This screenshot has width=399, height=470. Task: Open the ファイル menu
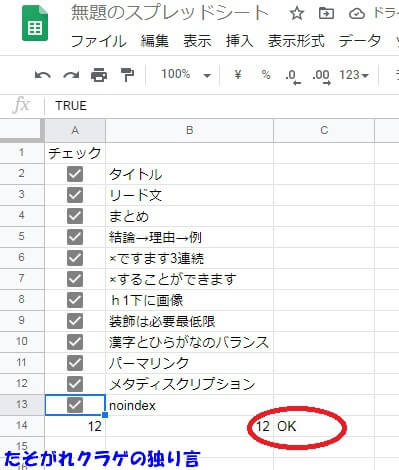[99, 41]
